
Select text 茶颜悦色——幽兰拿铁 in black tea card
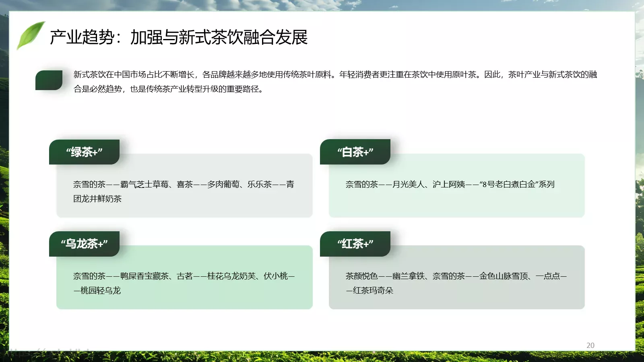click(x=385, y=276)
